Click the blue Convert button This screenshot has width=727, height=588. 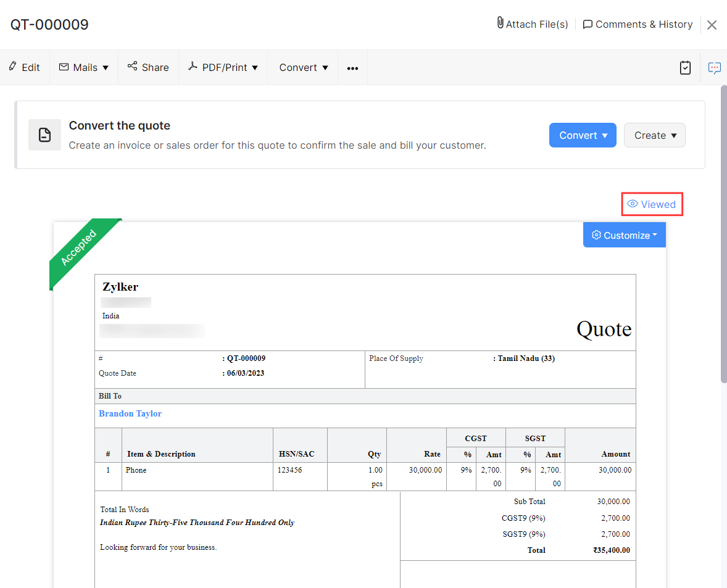582,135
